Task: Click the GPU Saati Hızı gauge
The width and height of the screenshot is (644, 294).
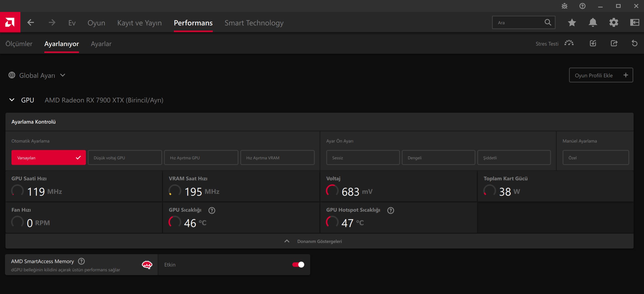Action: click(17, 191)
